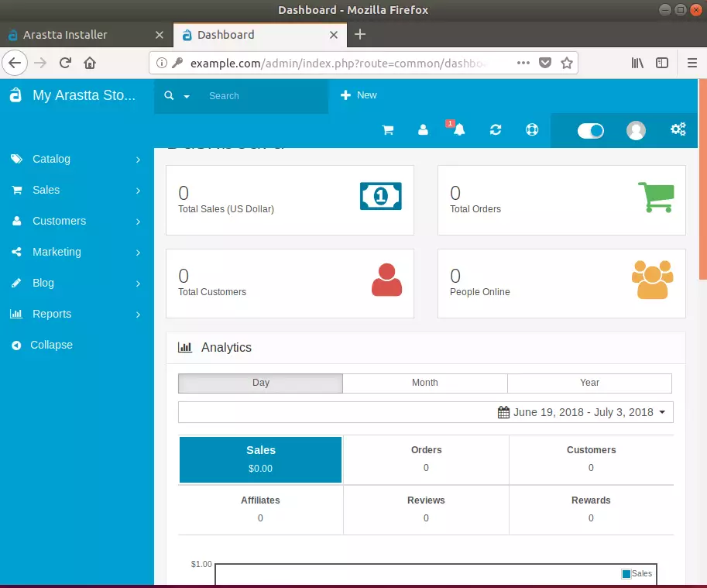Viewport: 707px width, 588px height.
Task: Toggle the white switch in top bar
Action: (591, 131)
